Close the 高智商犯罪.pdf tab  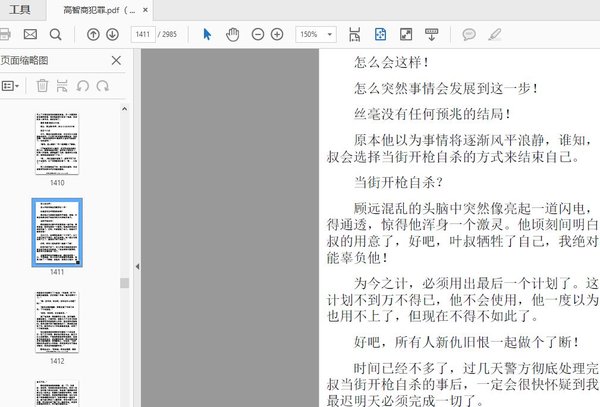[x=145, y=10]
